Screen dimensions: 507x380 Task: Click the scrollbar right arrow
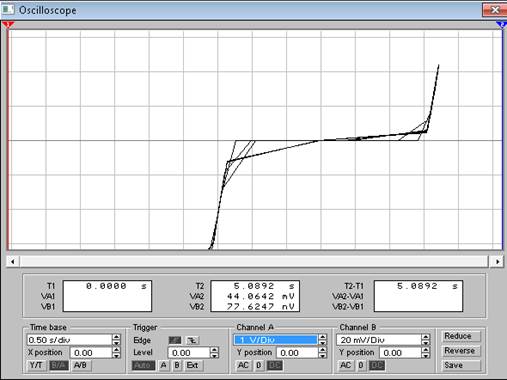[497, 262]
